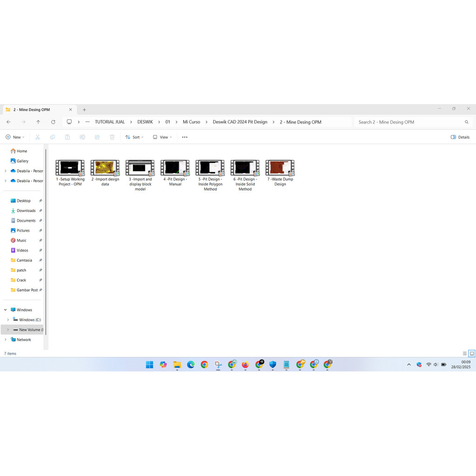Screen dimensions: 476x476
Task: Open Downloads quick access folder
Action: pos(26,211)
